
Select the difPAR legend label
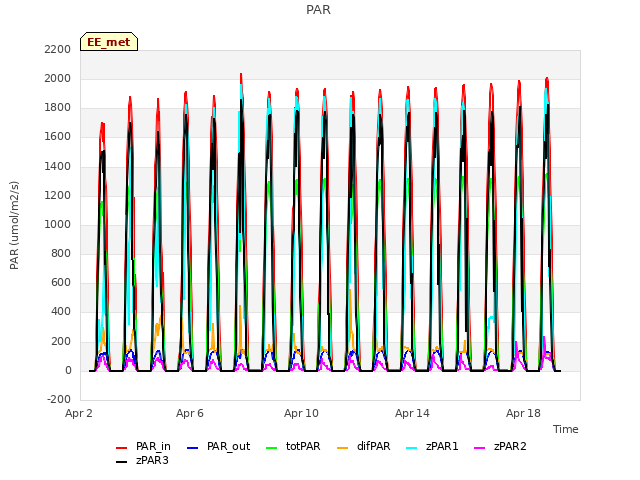(373, 447)
